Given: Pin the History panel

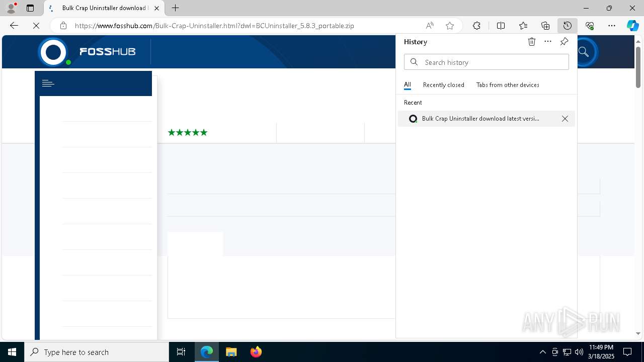Looking at the screenshot, I should tap(564, 42).
